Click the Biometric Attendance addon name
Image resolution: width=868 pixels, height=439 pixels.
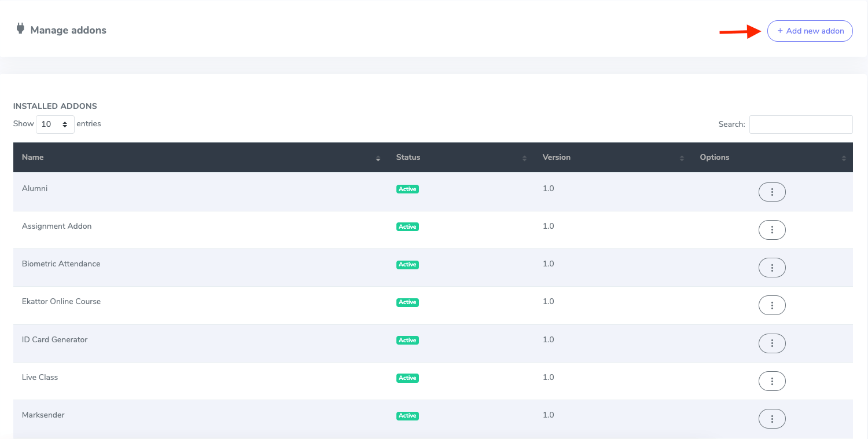[x=61, y=264]
